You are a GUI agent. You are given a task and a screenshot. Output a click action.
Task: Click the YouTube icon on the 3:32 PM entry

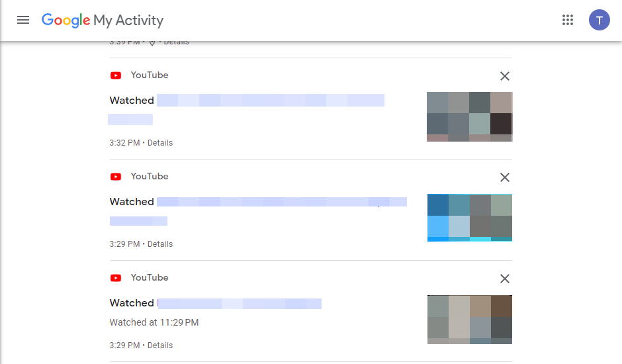(x=116, y=75)
